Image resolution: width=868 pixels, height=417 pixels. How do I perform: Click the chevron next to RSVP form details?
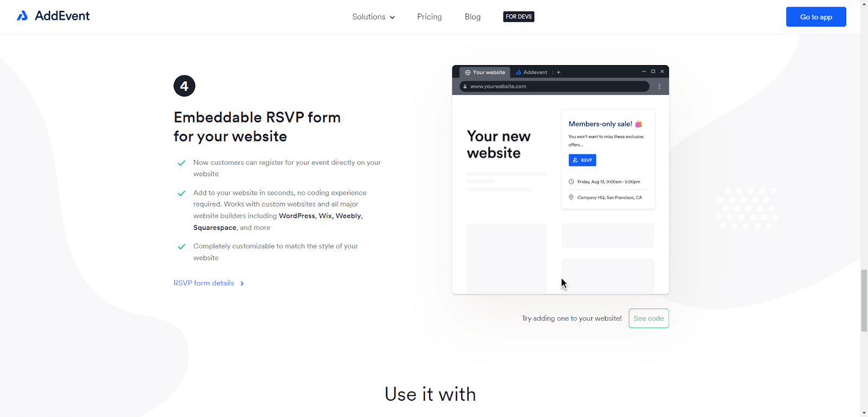point(242,284)
